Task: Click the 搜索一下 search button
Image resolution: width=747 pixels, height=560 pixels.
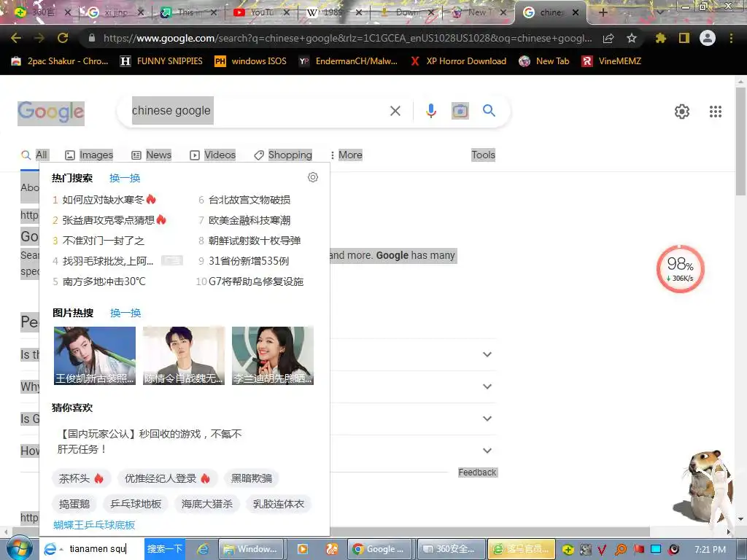Action: [x=165, y=549]
